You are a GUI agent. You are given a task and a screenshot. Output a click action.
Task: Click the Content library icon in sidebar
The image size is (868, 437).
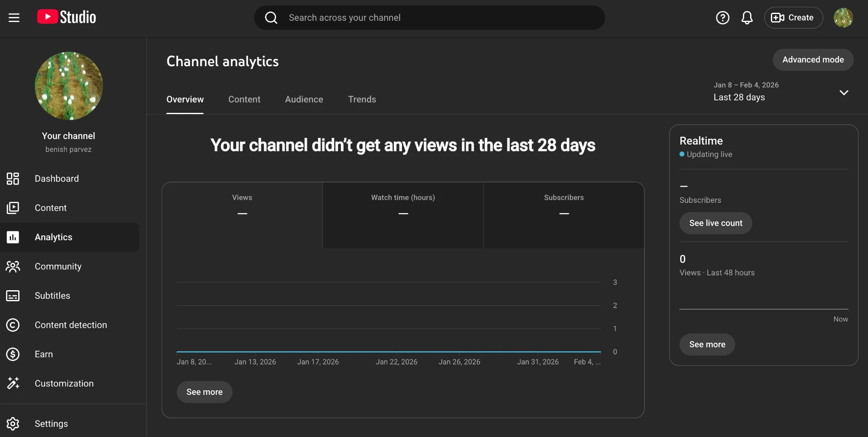pyautogui.click(x=13, y=208)
